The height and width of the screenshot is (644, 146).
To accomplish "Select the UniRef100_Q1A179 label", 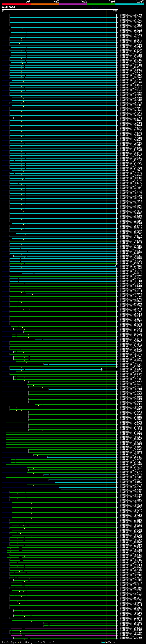I will pyautogui.click(x=131, y=40).
